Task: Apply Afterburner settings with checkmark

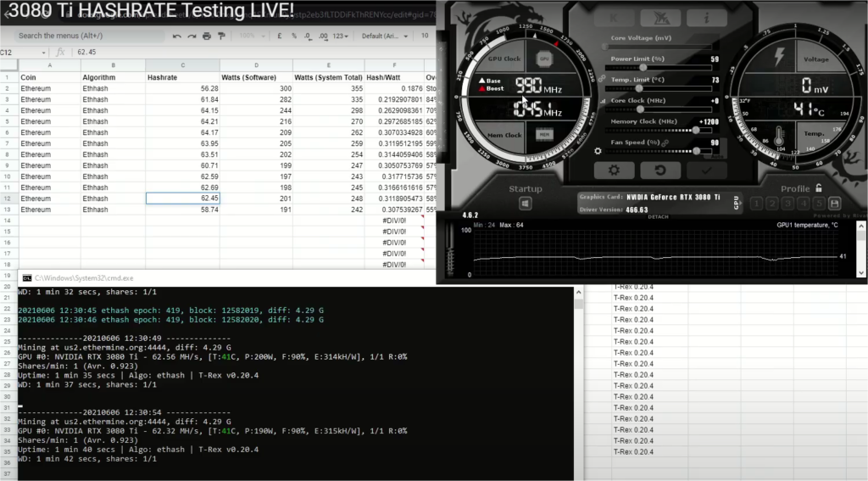Action: click(x=706, y=171)
